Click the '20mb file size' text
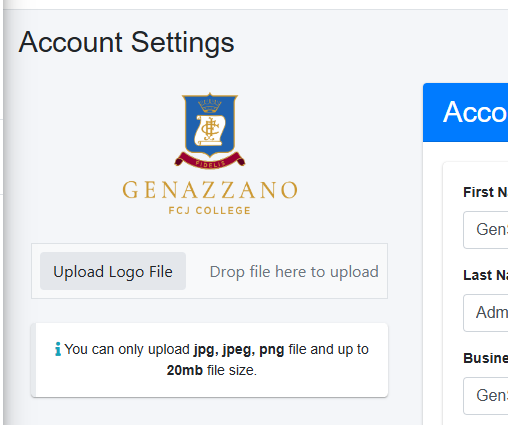This screenshot has height=425, width=508. (212, 370)
